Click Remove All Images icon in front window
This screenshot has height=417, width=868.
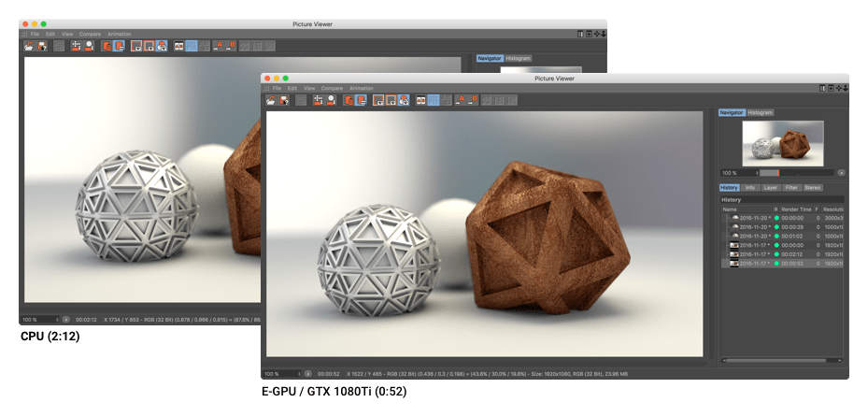[349, 100]
